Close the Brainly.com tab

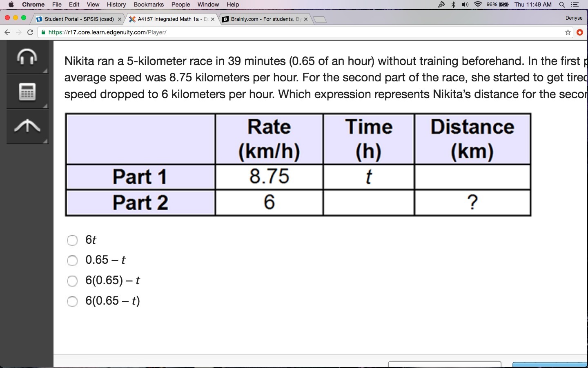(306, 19)
